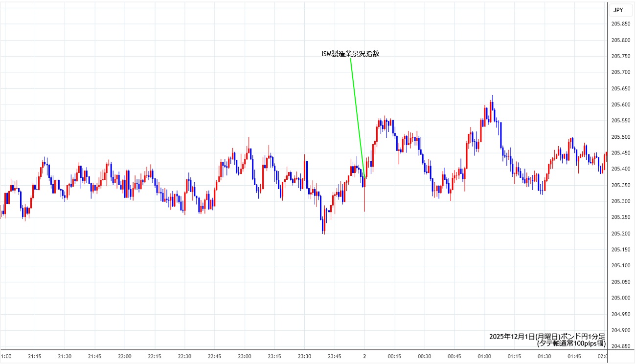Image resolution: width=636 pixels, height=364 pixels.
Task: Click the day-change label 2 on time axis
Action: pos(364,357)
